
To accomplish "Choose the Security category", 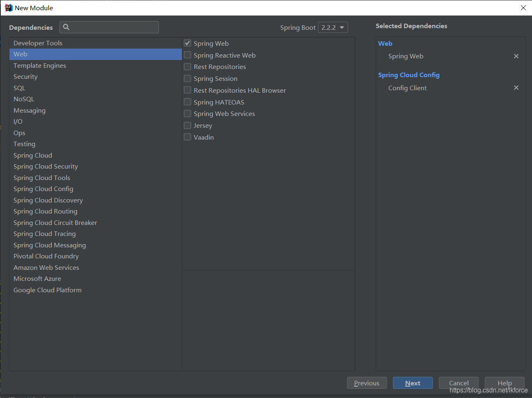I will click(x=95, y=77).
